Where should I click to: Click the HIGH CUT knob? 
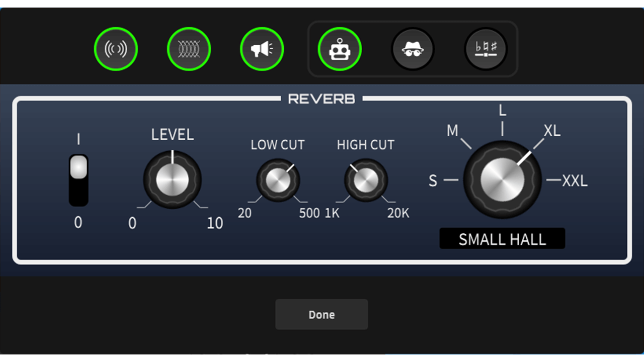coord(366,180)
